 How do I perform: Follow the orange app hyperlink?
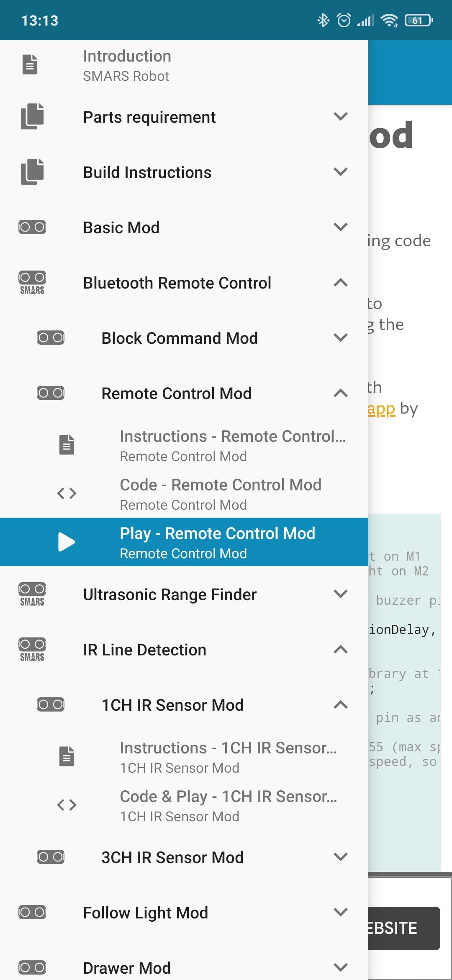pyautogui.click(x=381, y=409)
